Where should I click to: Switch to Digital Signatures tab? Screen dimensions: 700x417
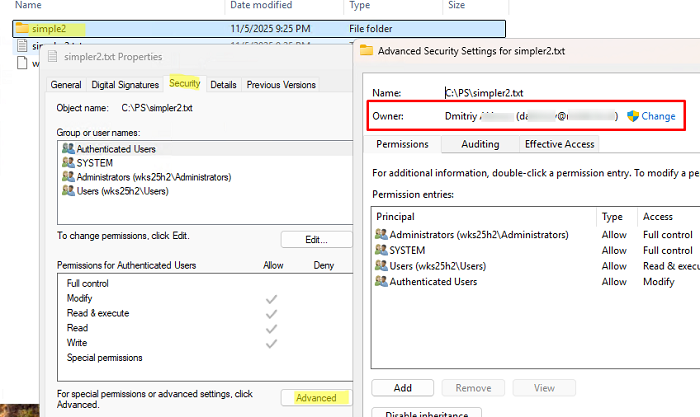125,85
